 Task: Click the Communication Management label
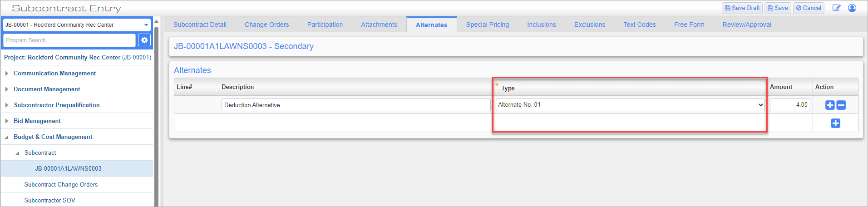point(54,73)
